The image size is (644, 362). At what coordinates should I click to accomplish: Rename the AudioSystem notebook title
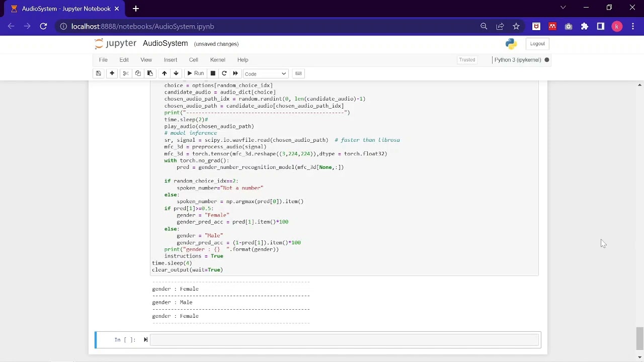click(x=165, y=44)
